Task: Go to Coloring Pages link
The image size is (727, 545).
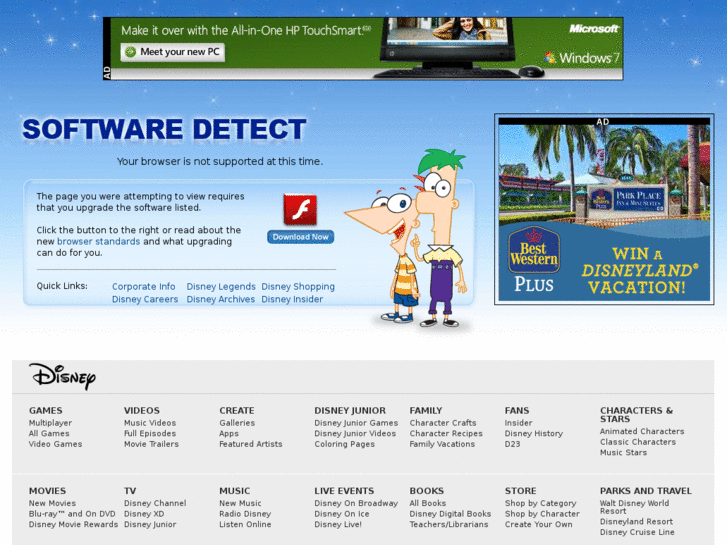Action: (x=344, y=444)
